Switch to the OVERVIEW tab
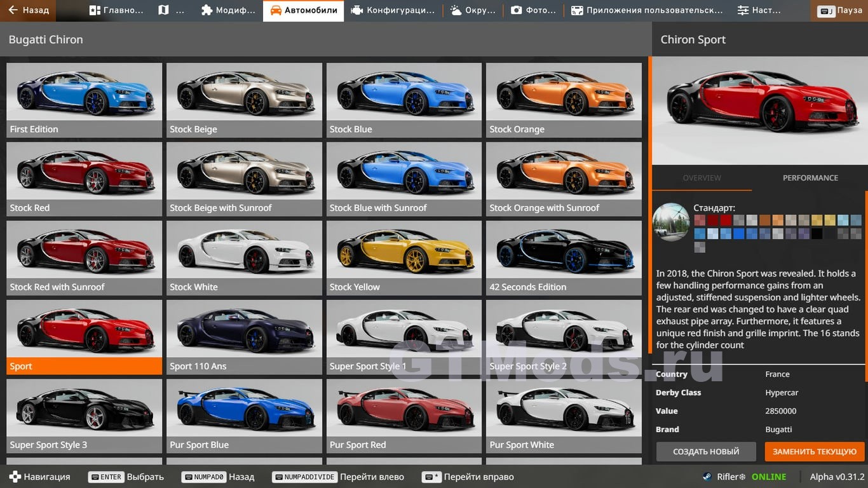868x488 pixels. coord(702,178)
